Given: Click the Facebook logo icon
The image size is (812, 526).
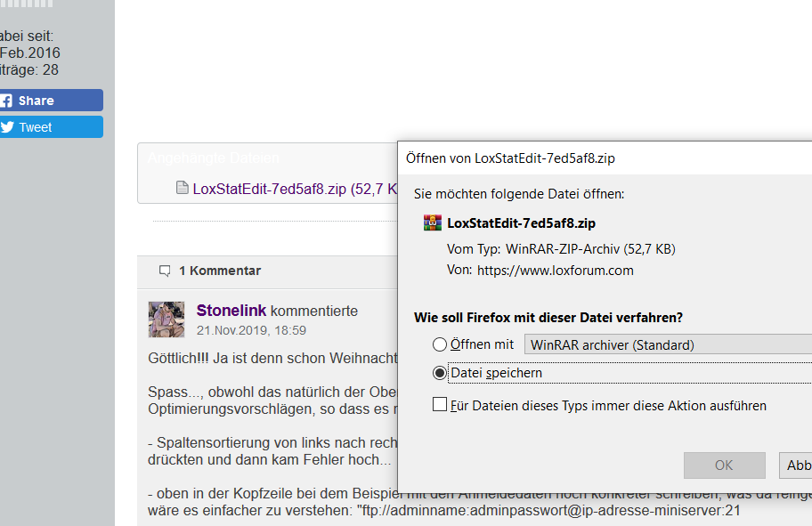Looking at the screenshot, I should point(6,101).
